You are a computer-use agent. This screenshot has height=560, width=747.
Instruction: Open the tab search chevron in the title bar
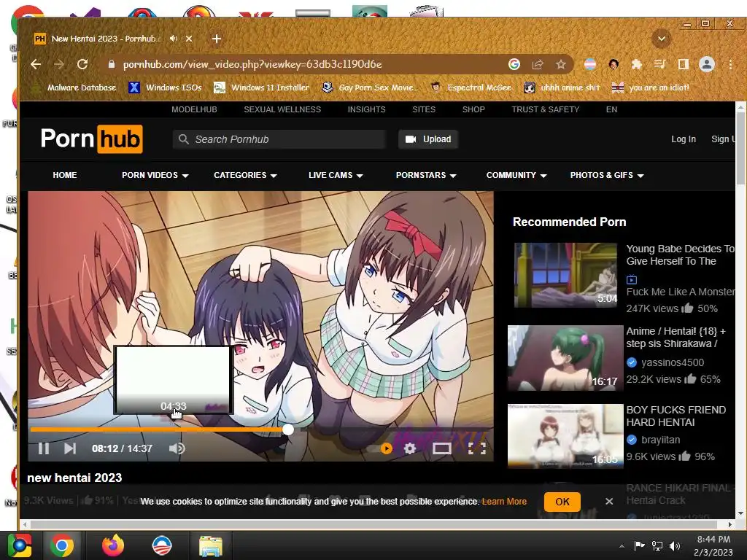coord(661,39)
